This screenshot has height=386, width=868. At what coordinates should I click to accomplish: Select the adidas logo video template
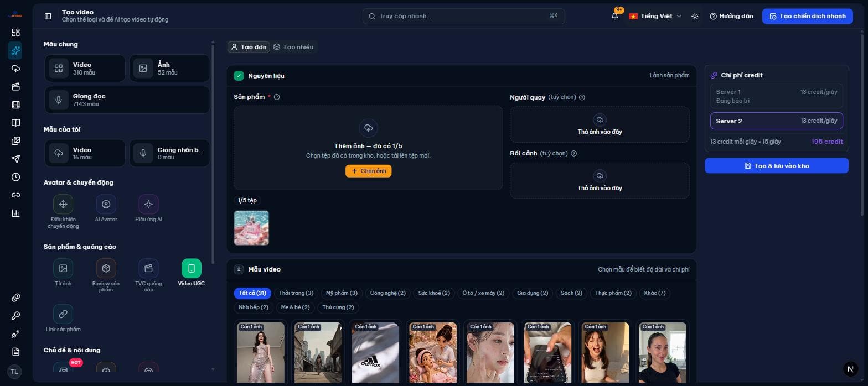(x=375, y=352)
